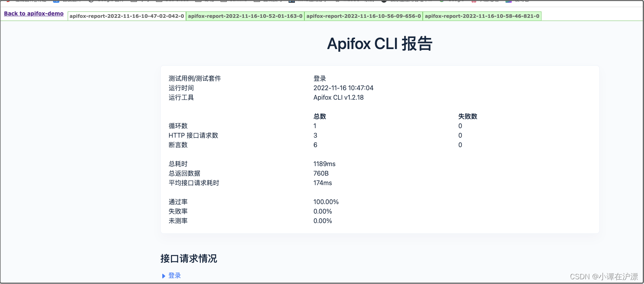
Task: Switch to tab apifox-report-2022-11-16-10-52-01-163-0
Action: pos(245,16)
